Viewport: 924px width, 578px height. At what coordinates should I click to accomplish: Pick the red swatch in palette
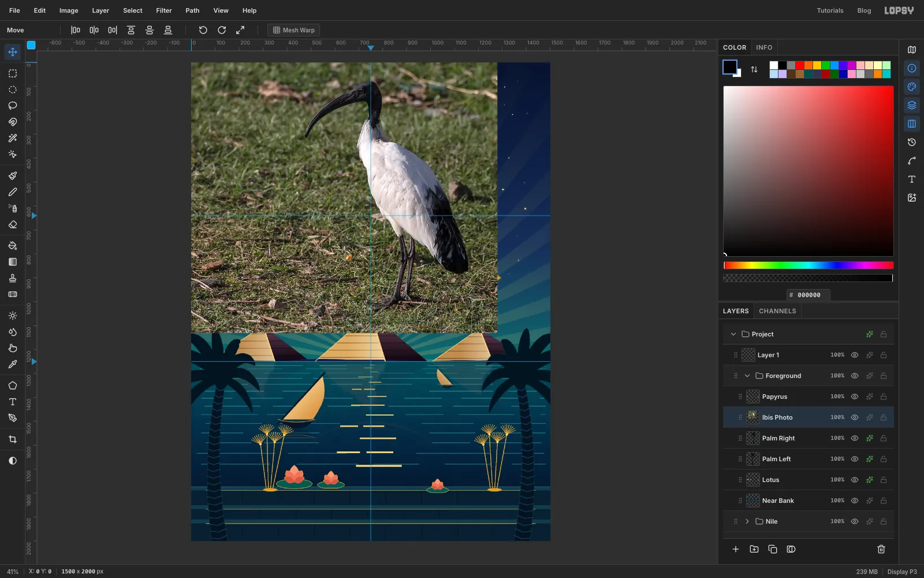click(800, 65)
